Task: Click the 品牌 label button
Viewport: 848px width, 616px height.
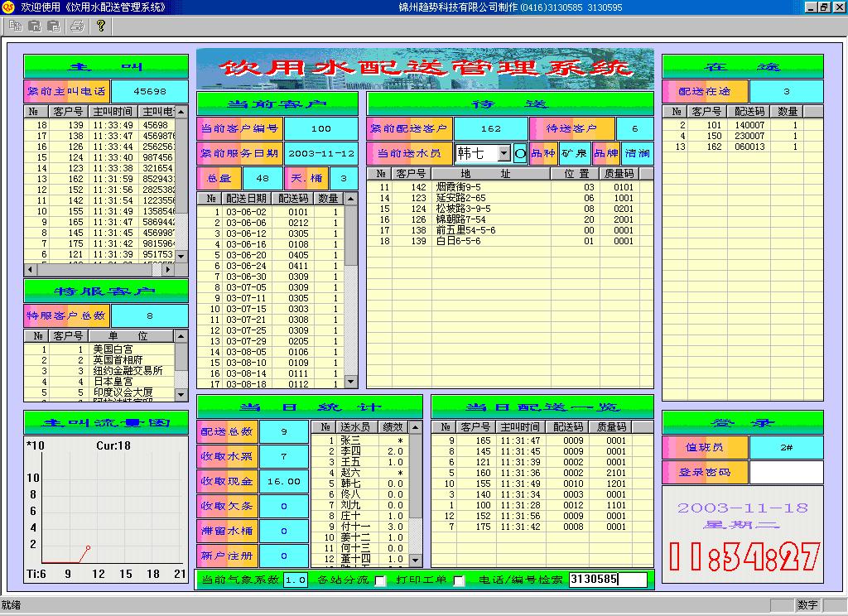Action: pyautogui.click(x=606, y=153)
